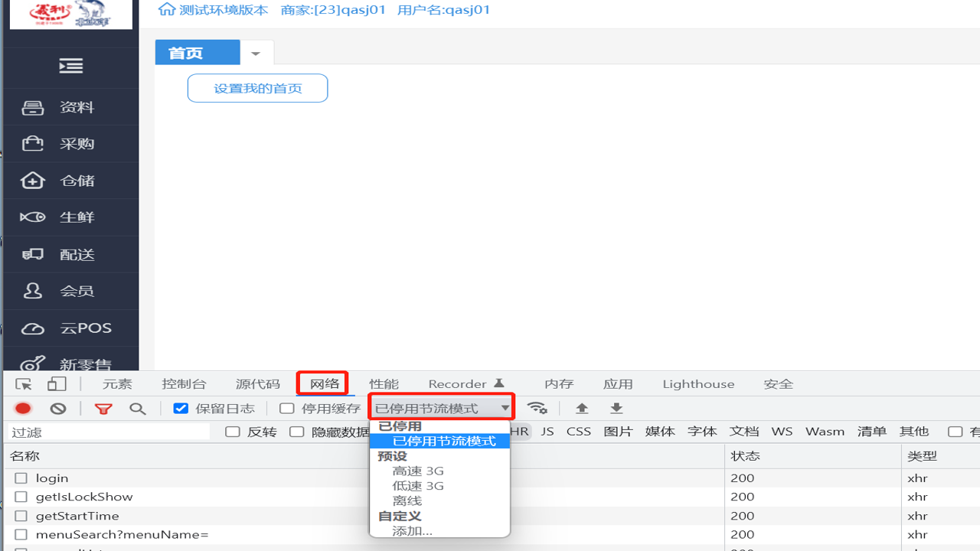Filter requests by JS type

(547, 432)
